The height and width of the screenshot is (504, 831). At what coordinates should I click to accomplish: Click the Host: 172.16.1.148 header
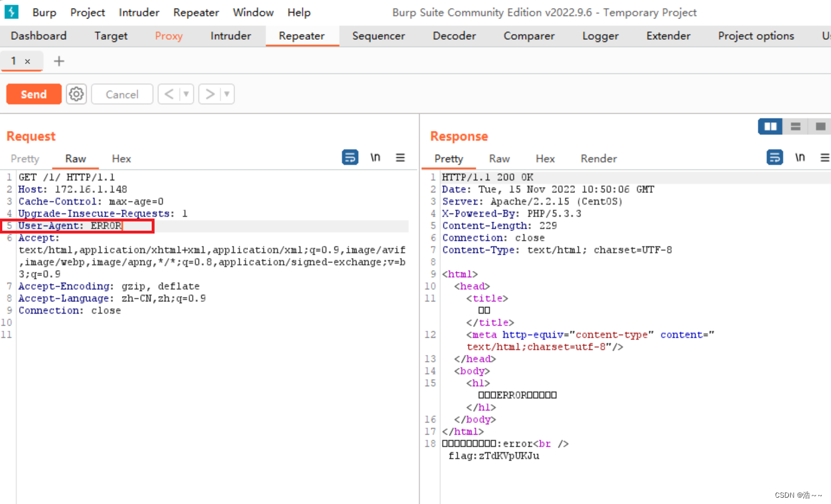73,189
